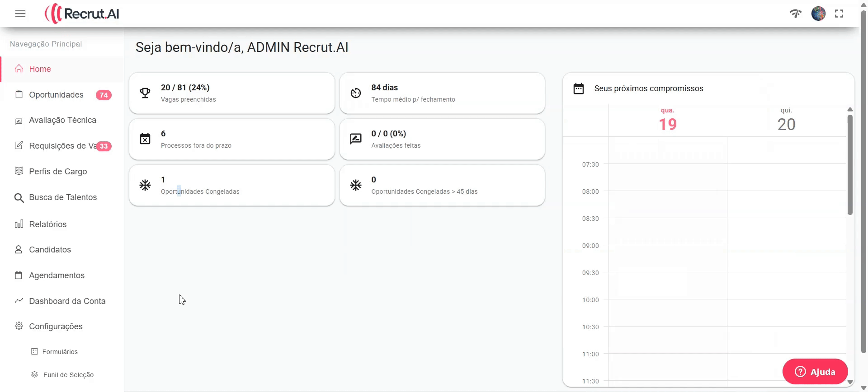Screen dimensions: 868x392
Task: Click the trophy icon for Vagas preenchidas
Action: 145,93
